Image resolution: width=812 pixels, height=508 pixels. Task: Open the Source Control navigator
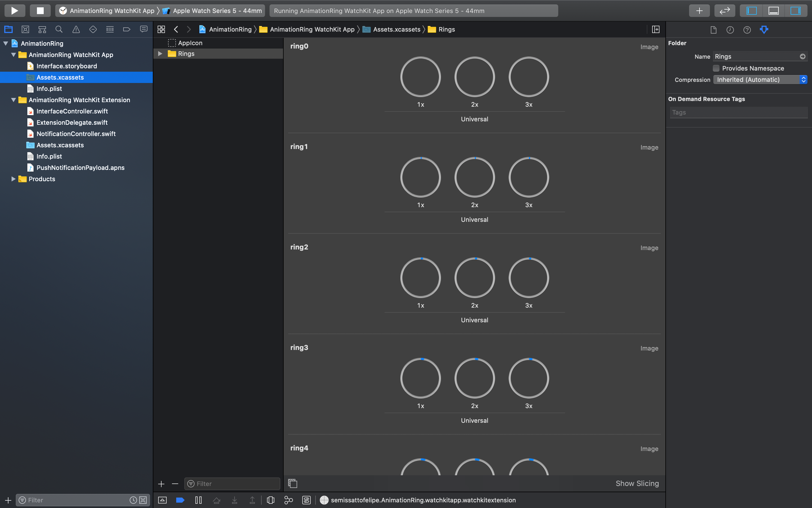pyautogui.click(x=25, y=29)
